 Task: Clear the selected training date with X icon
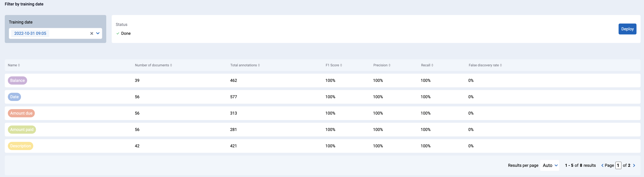[92, 33]
